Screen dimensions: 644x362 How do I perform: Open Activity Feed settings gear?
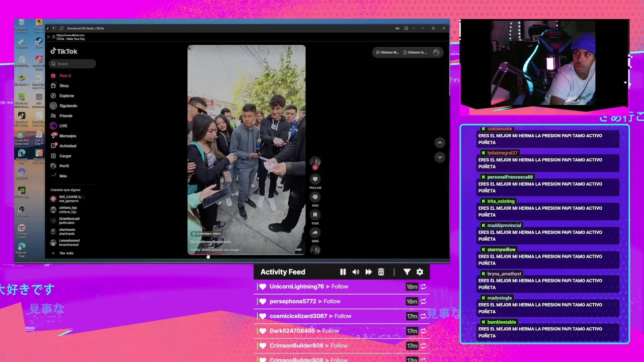tap(420, 272)
